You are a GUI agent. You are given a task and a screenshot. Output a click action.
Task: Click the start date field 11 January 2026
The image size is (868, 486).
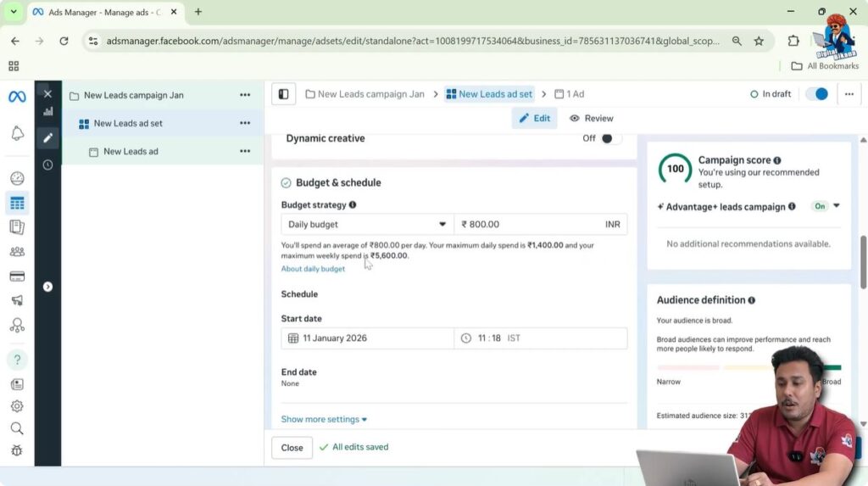[367, 338]
